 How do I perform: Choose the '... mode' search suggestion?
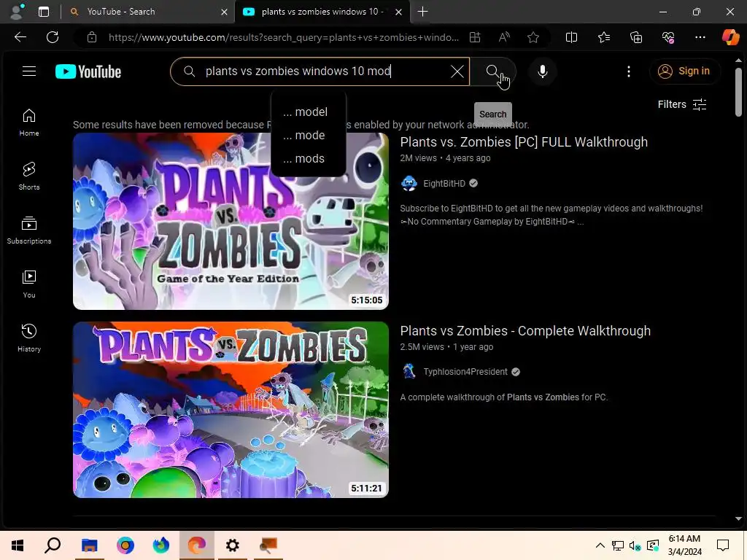point(309,135)
